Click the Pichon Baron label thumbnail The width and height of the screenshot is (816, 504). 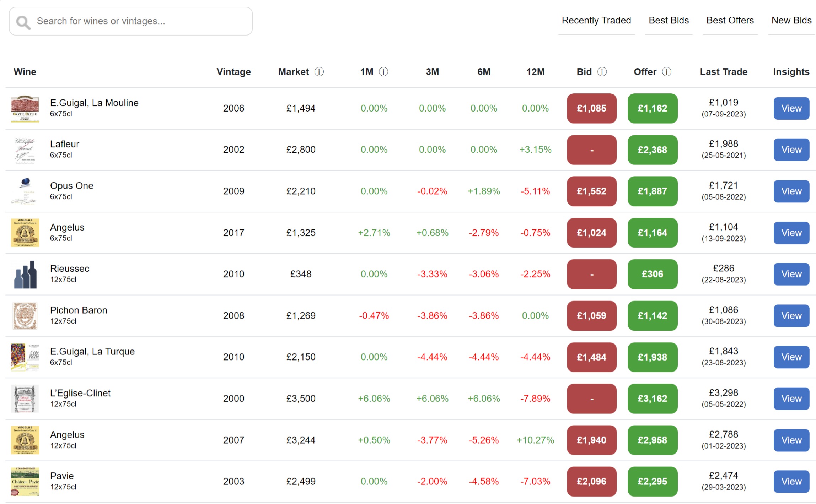coord(25,316)
